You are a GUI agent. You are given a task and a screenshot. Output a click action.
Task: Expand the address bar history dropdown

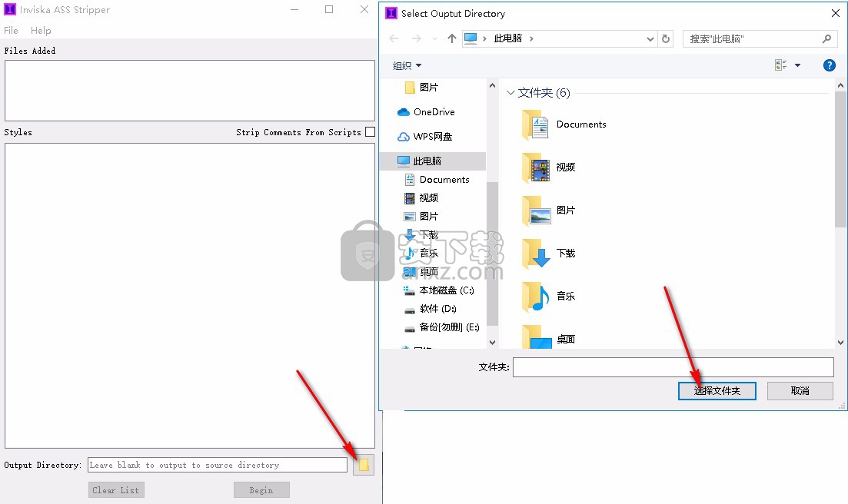650,39
